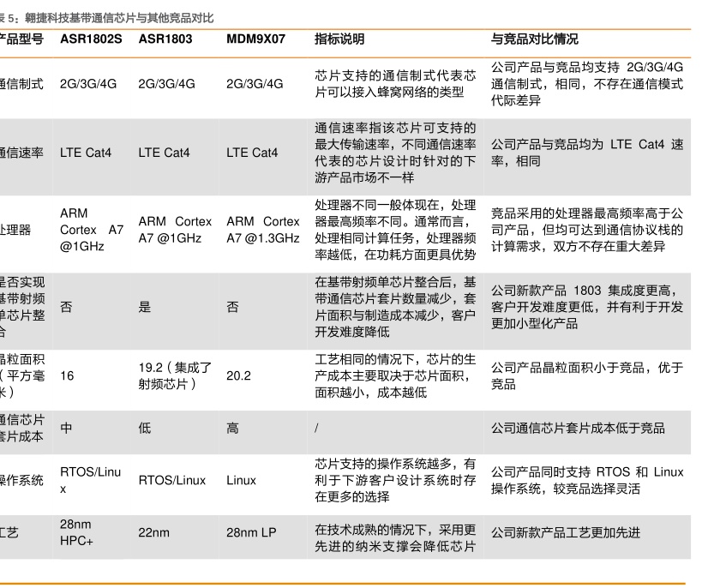
Task: Select the 22nm process cell
Action: [153, 532]
